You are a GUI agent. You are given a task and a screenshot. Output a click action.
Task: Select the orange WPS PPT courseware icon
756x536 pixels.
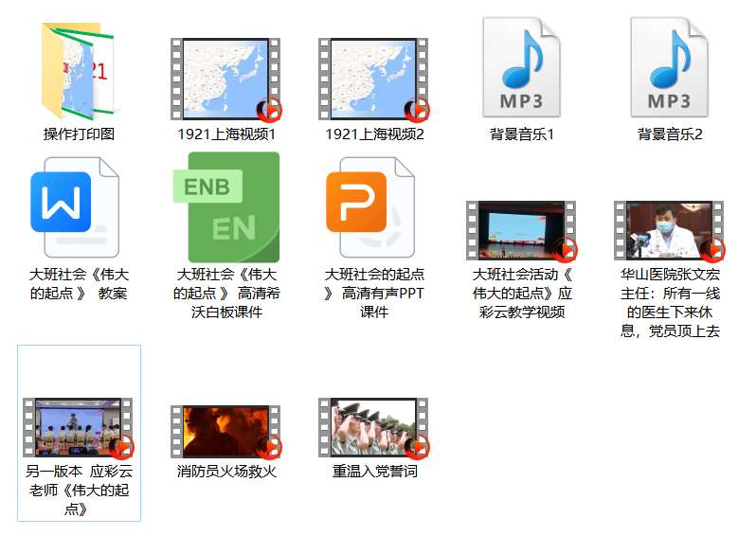(x=370, y=207)
